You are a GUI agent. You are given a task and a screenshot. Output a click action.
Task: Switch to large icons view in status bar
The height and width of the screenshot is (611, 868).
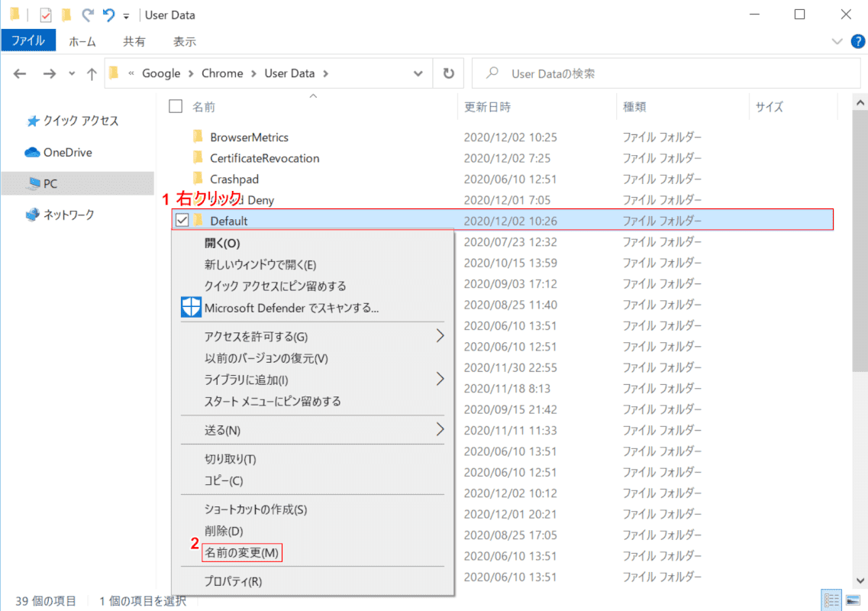[853, 600]
